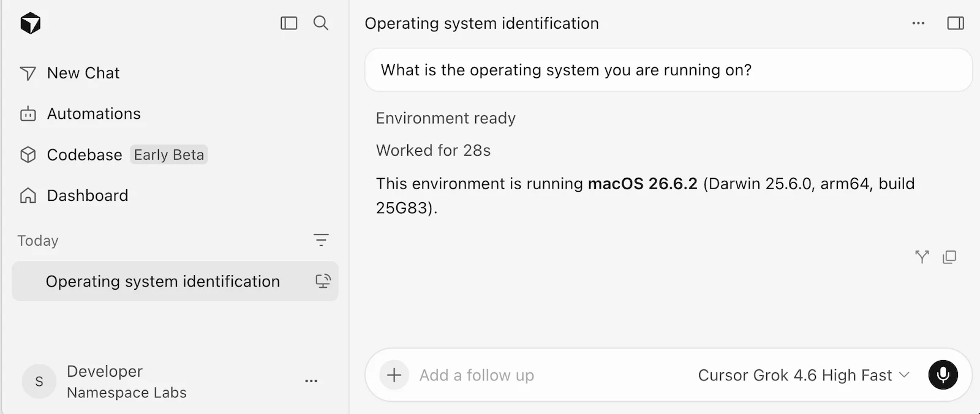Focus the Add a follow up field
980x414 pixels.
(477, 375)
